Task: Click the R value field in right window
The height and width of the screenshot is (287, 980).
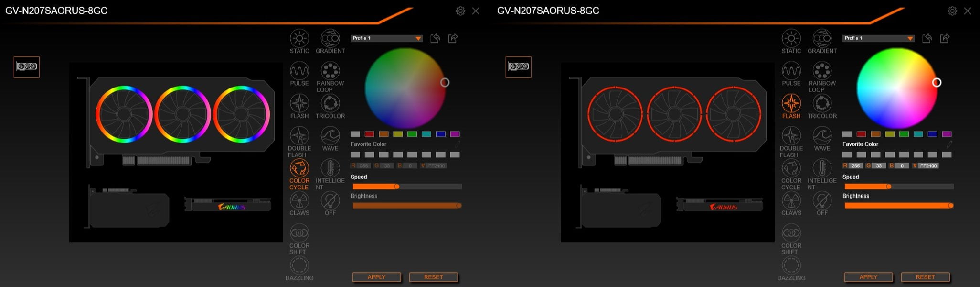Action: [x=856, y=166]
